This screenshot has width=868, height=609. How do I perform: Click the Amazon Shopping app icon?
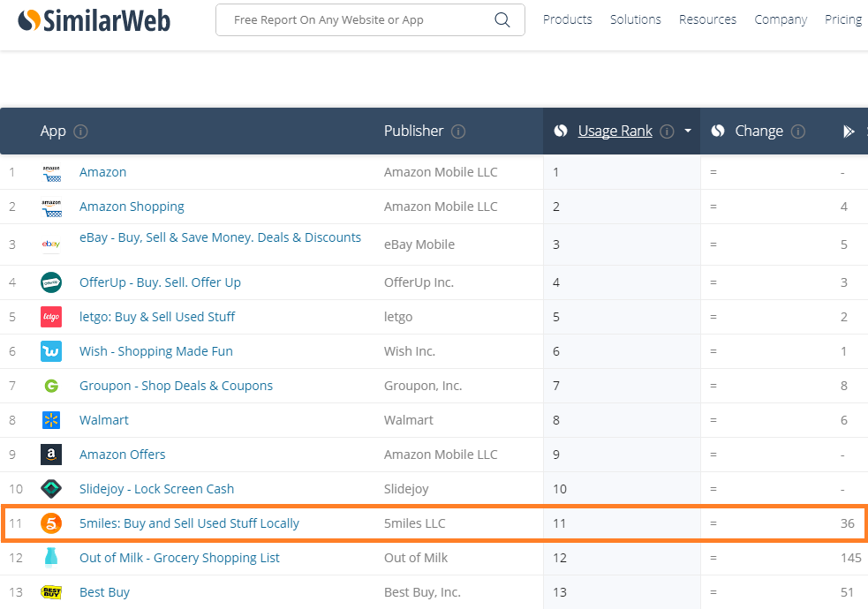point(51,207)
